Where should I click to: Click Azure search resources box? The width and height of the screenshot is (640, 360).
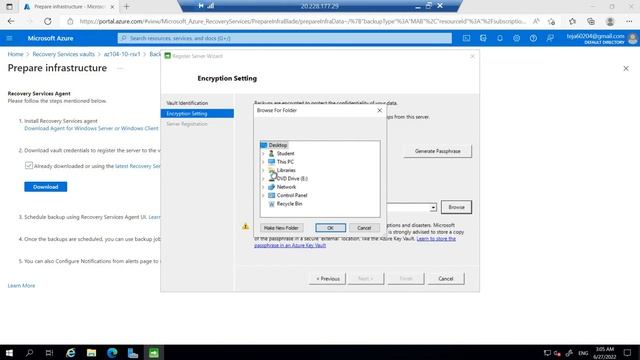pyautogui.click(x=284, y=38)
